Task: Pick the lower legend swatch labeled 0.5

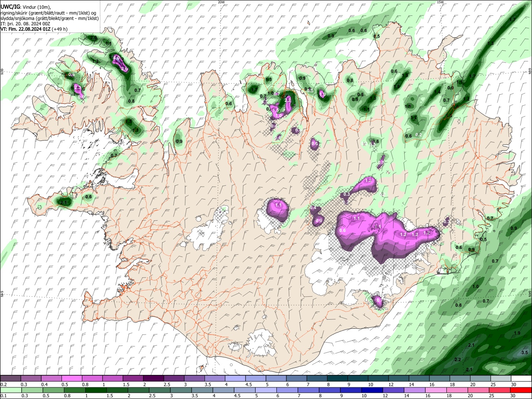Action: tap(53, 390)
